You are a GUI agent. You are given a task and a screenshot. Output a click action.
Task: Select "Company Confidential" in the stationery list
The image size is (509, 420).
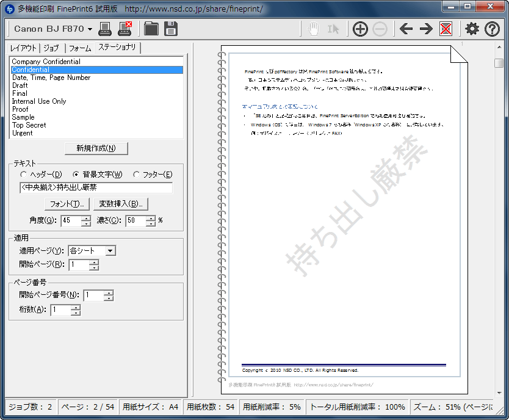(x=97, y=62)
